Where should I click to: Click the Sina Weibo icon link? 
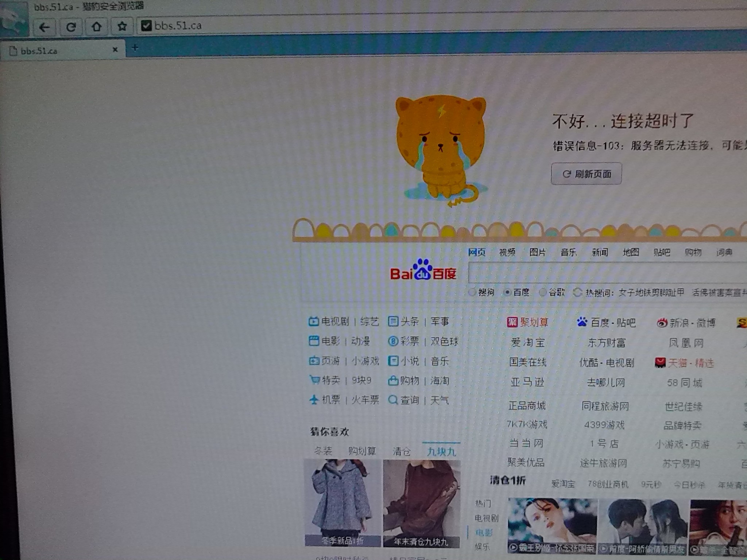[x=661, y=323]
